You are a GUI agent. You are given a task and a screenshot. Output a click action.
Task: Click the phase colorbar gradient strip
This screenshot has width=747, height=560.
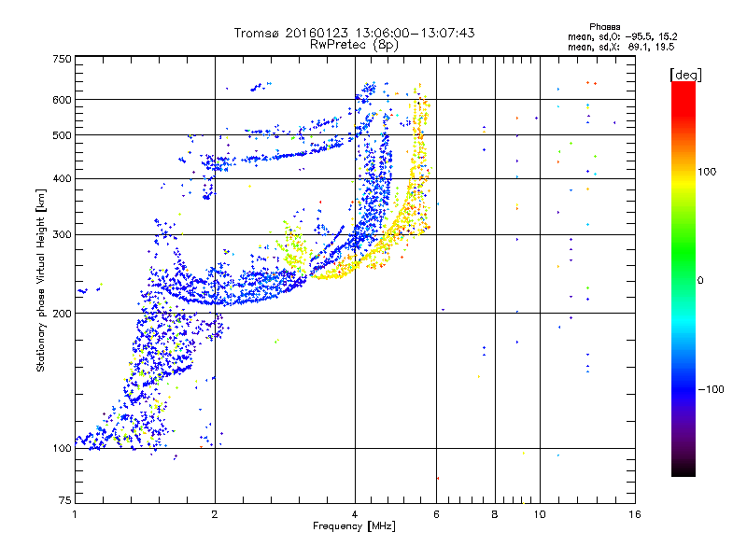(684, 278)
